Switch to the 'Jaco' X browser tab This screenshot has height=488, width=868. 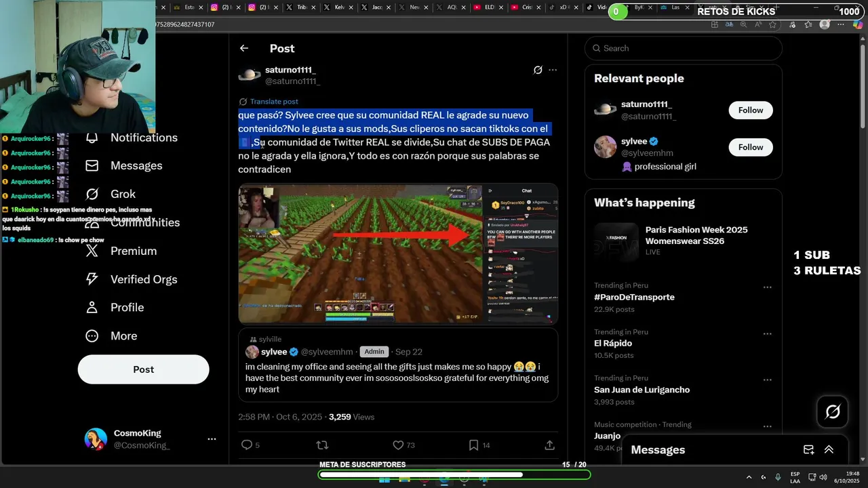click(374, 7)
